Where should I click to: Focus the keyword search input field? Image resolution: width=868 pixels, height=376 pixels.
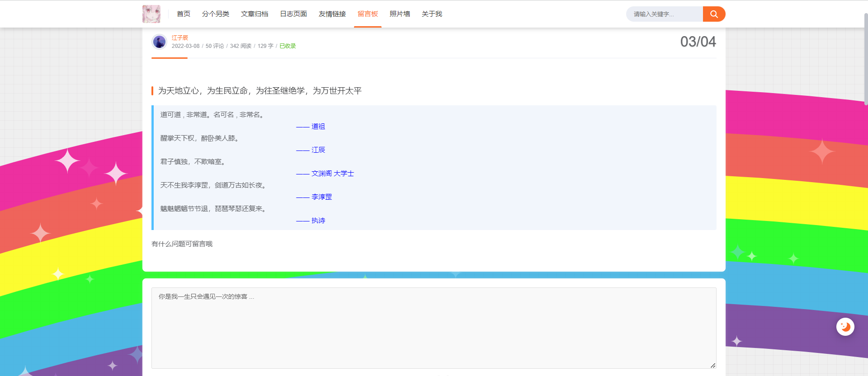(x=665, y=14)
